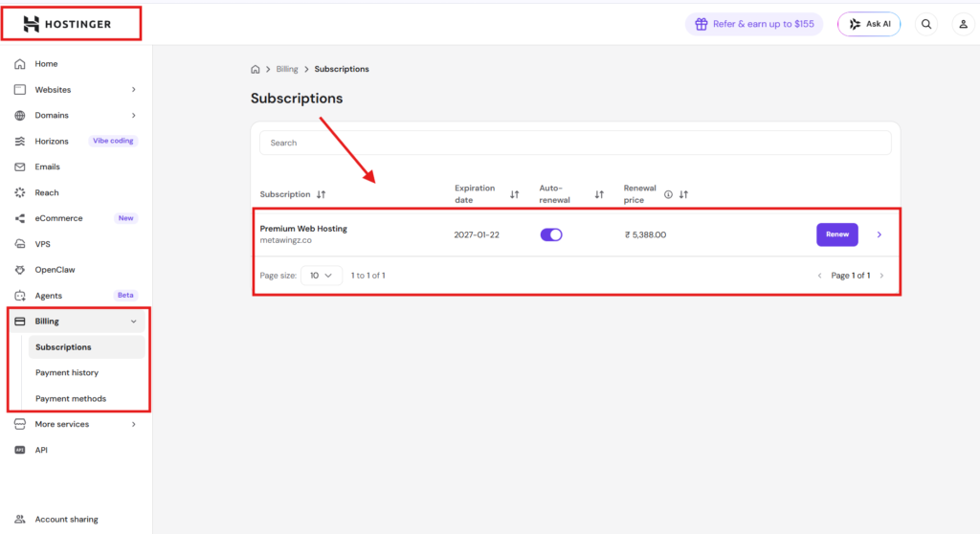Click the Renewal price info icon

coord(668,194)
